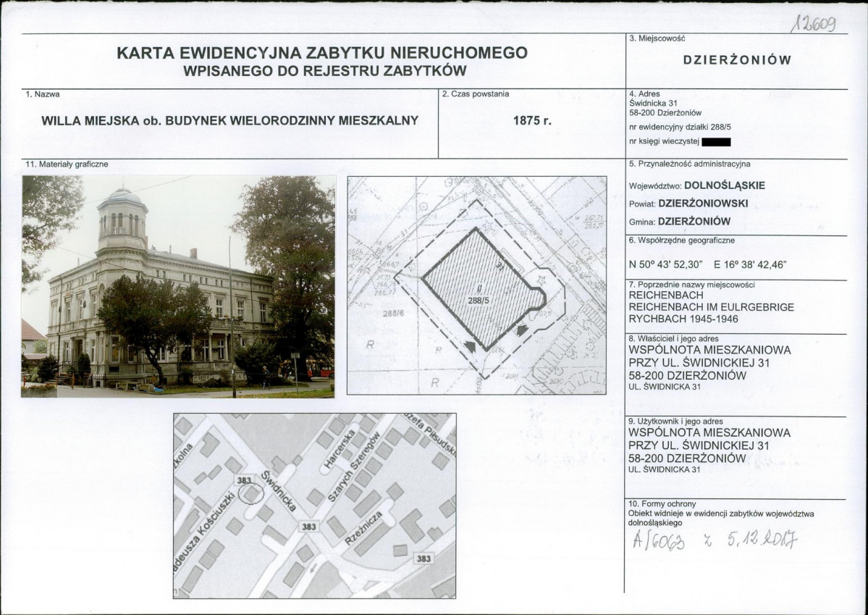Click the former name REICHENBACH IM EULRGEBRIGE

[x=712, y=307]
